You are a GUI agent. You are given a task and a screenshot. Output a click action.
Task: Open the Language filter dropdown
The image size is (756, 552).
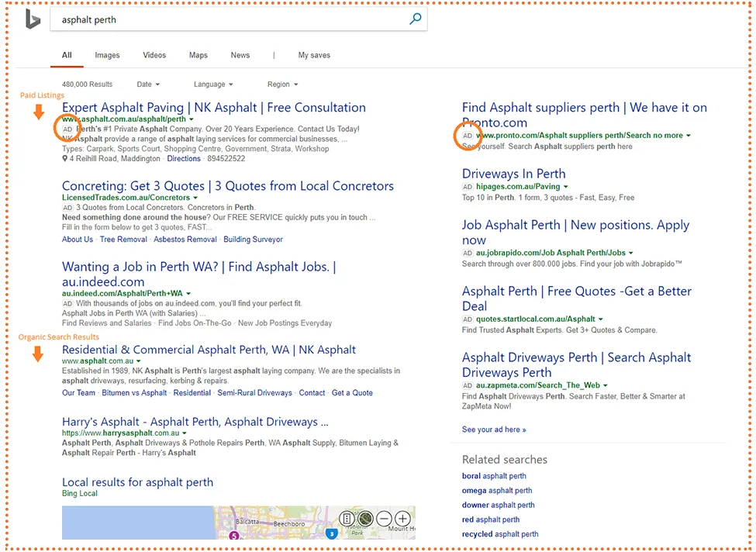[x=213, y=85]
